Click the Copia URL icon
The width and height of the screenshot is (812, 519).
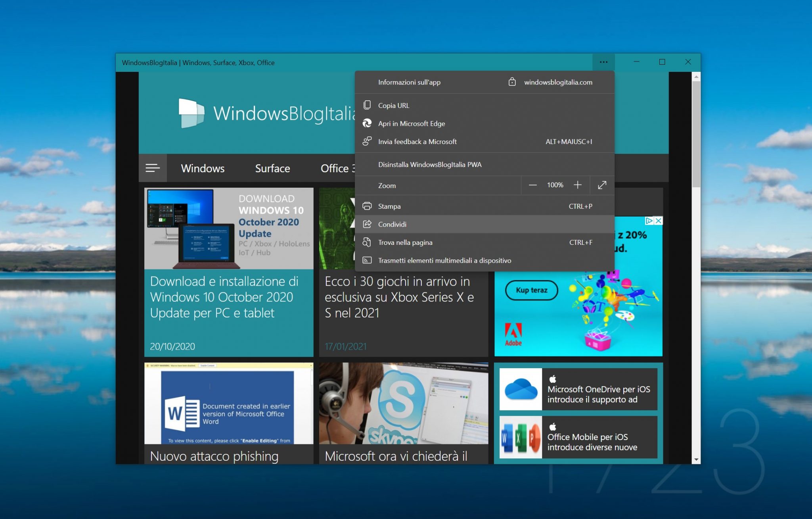[x=367, y=105]
